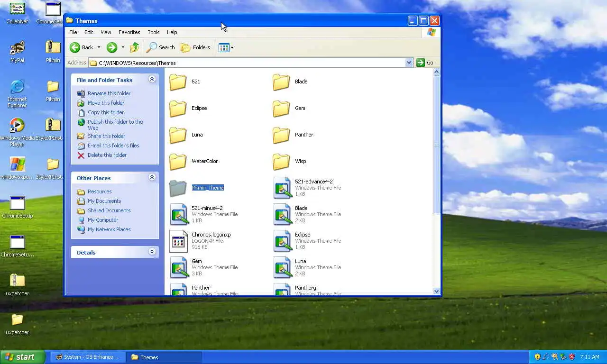
Task: Open the Back button history dropdown arrow
Action: point(99,47)
